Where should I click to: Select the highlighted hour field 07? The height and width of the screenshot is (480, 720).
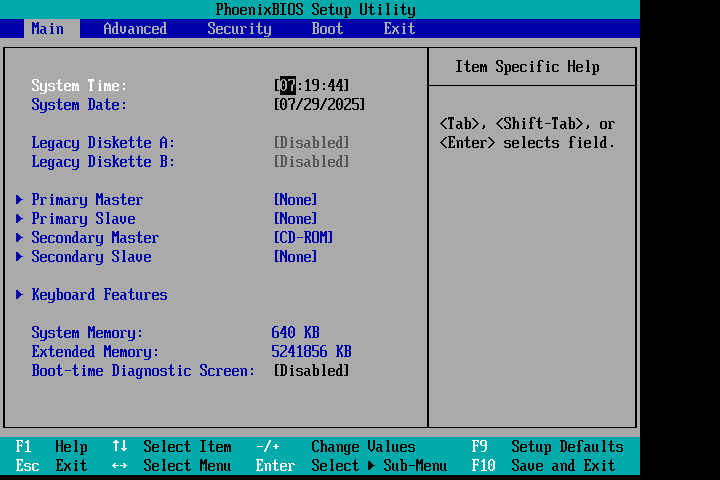coord(288,85)
